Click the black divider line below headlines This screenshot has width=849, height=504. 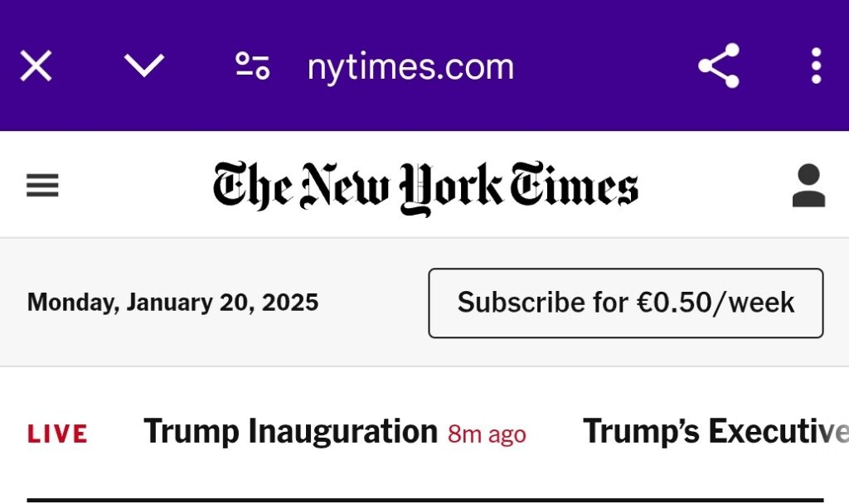[x=425, y=500]
